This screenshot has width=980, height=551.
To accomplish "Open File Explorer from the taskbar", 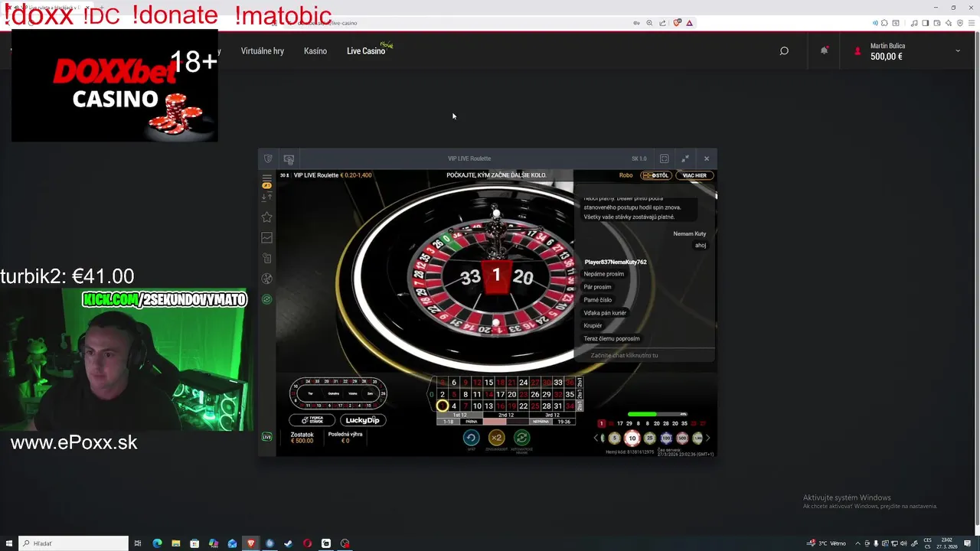I will click(x=175, y=543).
